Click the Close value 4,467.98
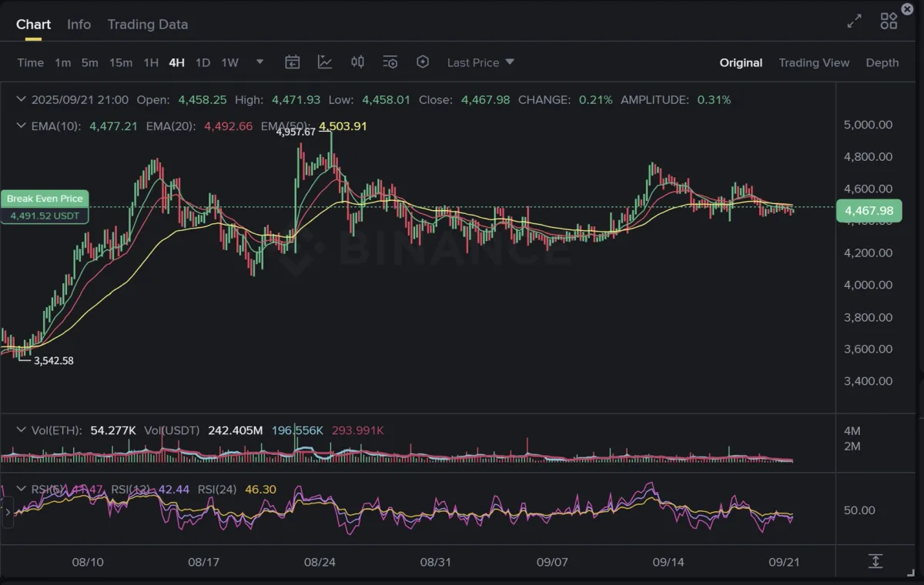Image resolution: width=924 pixels, height=585 pixels. pyautogui.click(x=485, y=99)
